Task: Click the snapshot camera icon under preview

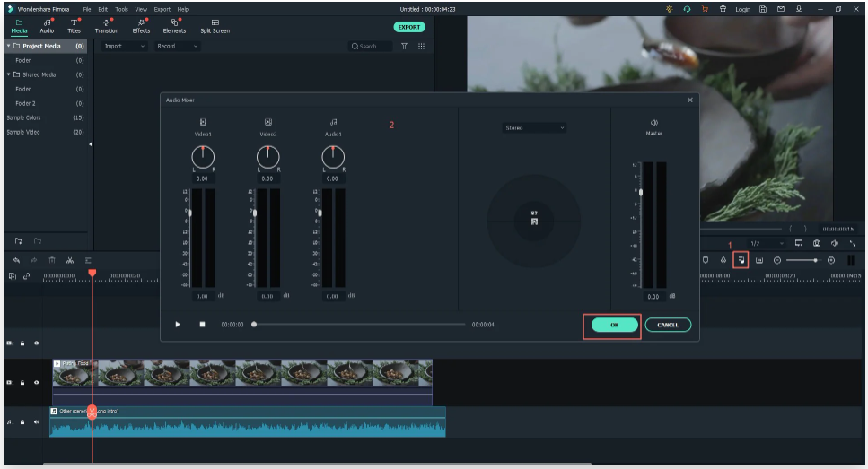Action: [x=817, y=243]
